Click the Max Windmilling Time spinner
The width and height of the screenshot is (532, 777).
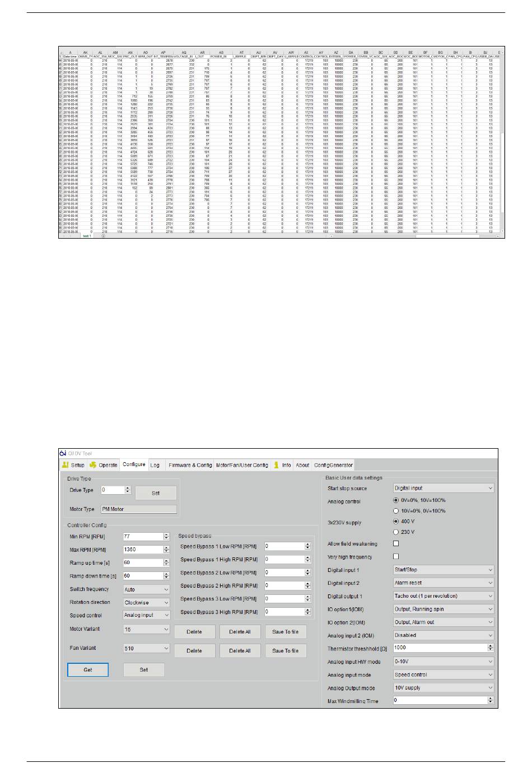(x=491, y=700)
